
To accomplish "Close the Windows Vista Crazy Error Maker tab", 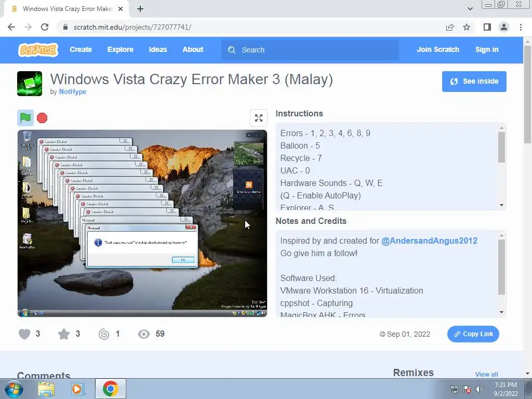I will (121, 9).
